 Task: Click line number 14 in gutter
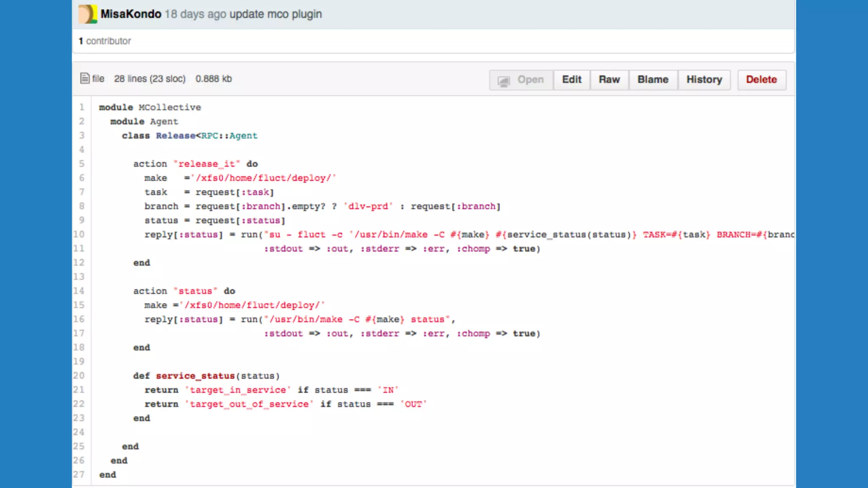79,291
